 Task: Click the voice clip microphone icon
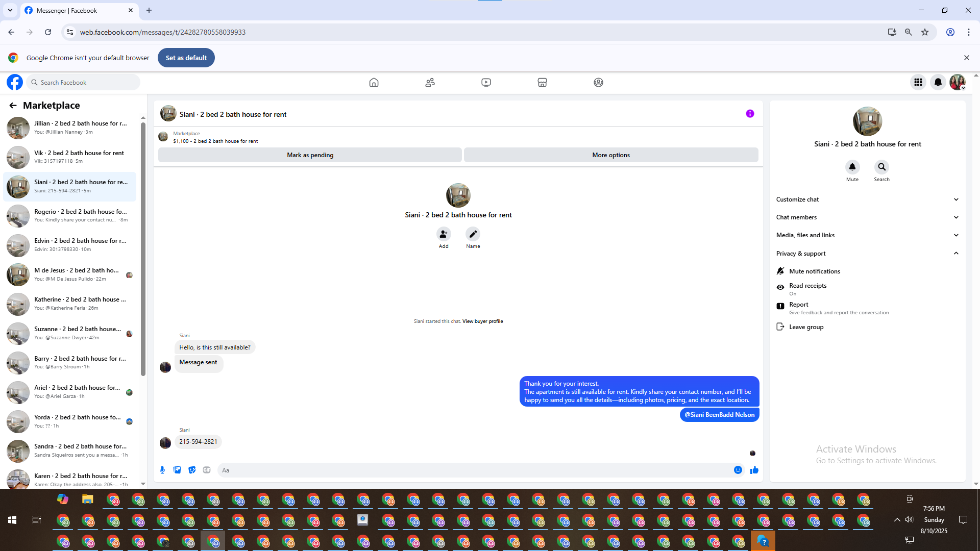pyautogui.click(x=162, y=470)
